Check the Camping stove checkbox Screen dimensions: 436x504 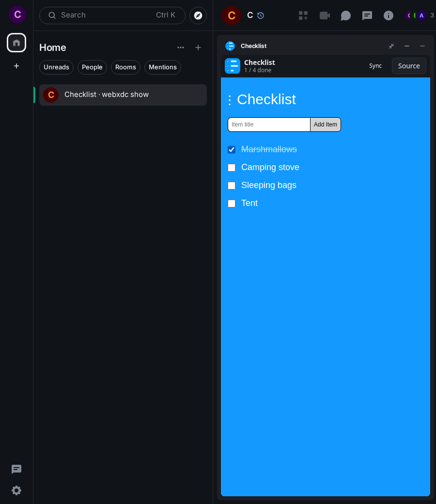tap(232, 168)
